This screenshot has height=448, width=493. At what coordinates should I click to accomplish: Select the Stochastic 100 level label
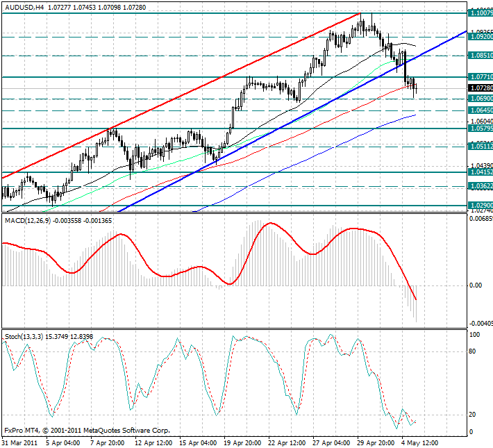[x=474, y=335]
